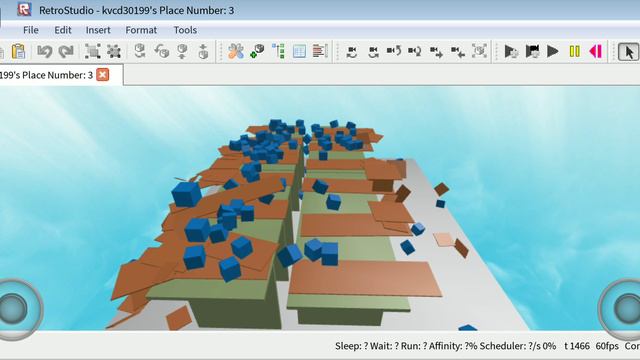Image resolution: width=640 pixels, height=360 pixels.
Task: Open the File menu
Action: (x=31, y=30)
